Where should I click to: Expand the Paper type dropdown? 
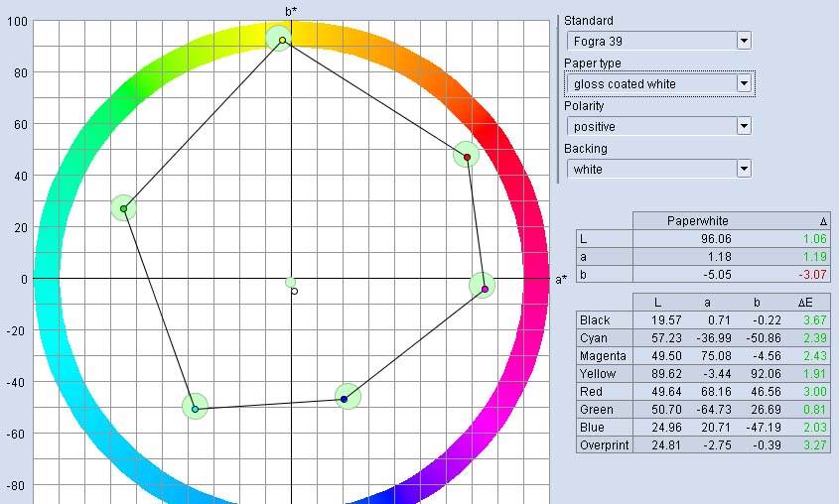(657, 84)
